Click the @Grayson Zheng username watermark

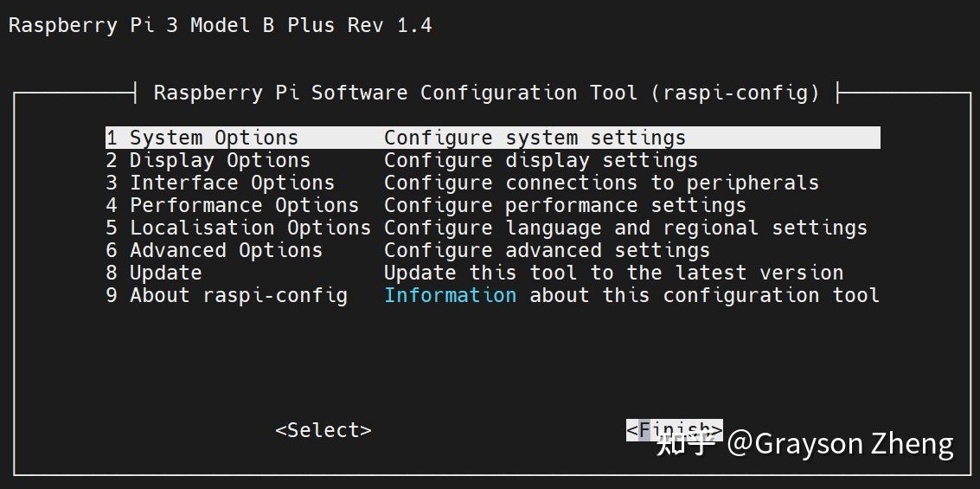840,443
